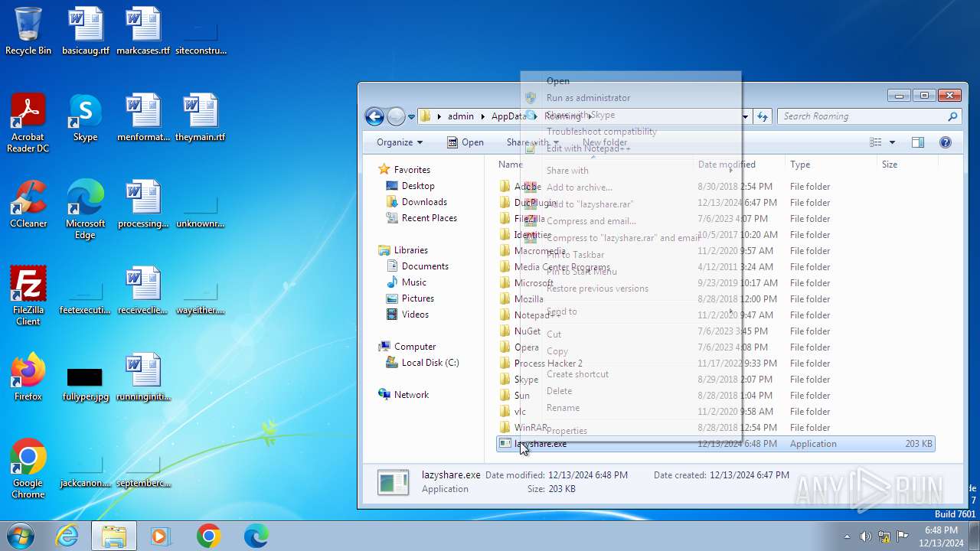Expand address bar history dropdown

(745, 116)
